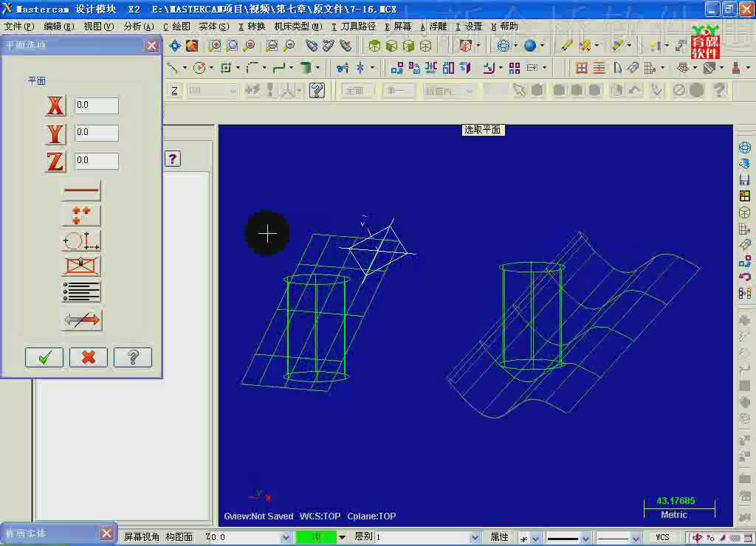Click the Zoom target magnifier icon
This screenshot has height=546, width=756.
pyautogui.click(x=233, y=46)
